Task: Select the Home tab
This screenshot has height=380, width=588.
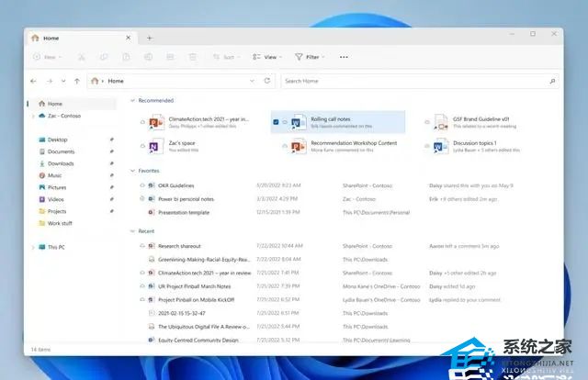Action: click(51, 38)
